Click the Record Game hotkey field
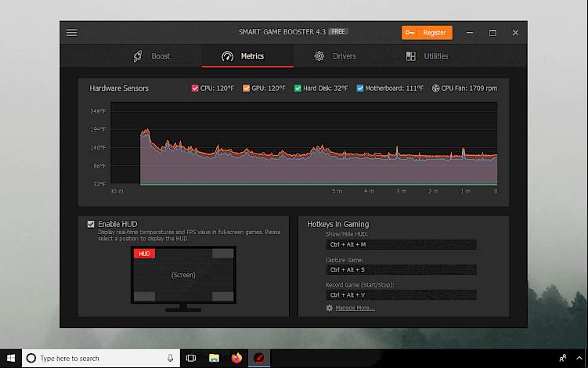The width and height of the screenshot is (588, 368). click(401, 295)
